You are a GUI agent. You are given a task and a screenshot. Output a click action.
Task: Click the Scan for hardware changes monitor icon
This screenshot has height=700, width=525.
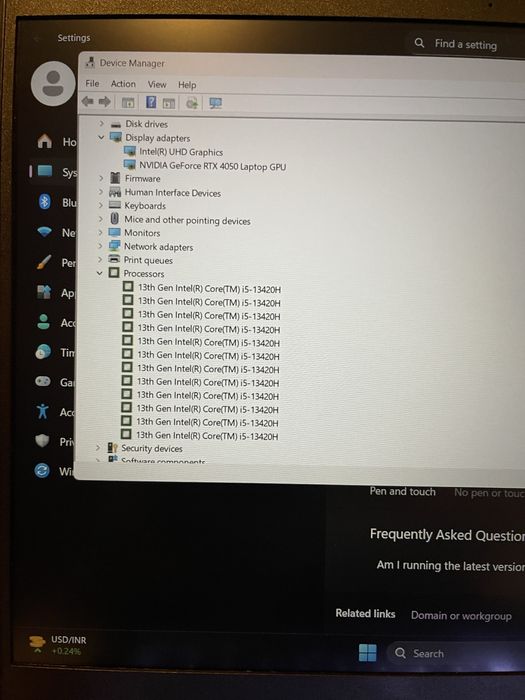click(x=216, y=104)
